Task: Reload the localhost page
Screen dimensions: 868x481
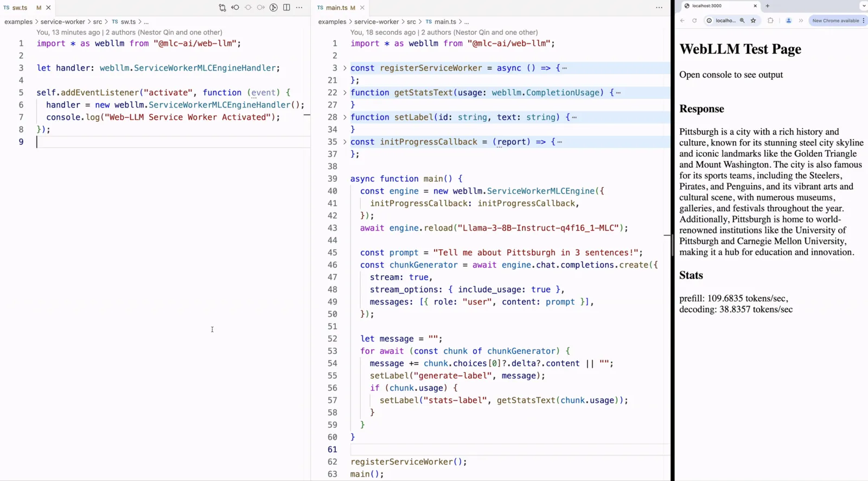Action: pyautogui.click(x=694, y=21)
